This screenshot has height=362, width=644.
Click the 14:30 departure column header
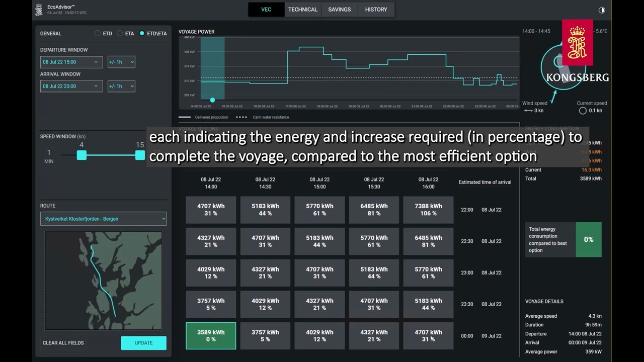pyautogui.click(x=265, y=183)
